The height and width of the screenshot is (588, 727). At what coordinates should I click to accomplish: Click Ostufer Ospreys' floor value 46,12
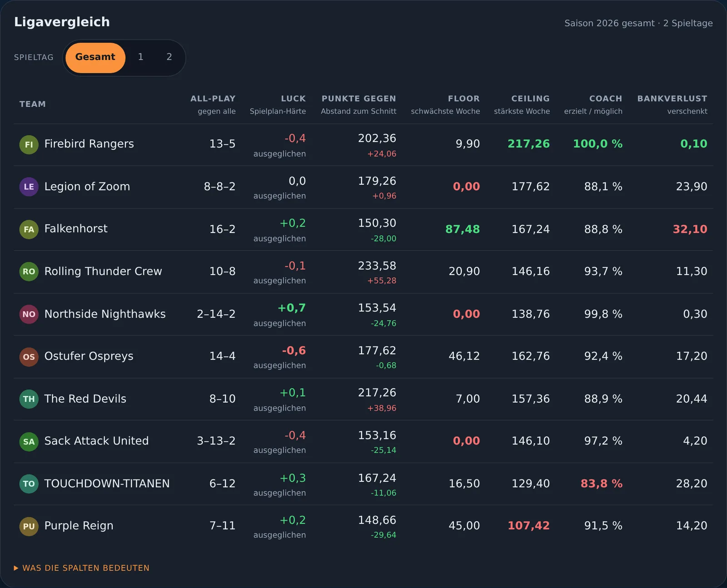[464, 356]
